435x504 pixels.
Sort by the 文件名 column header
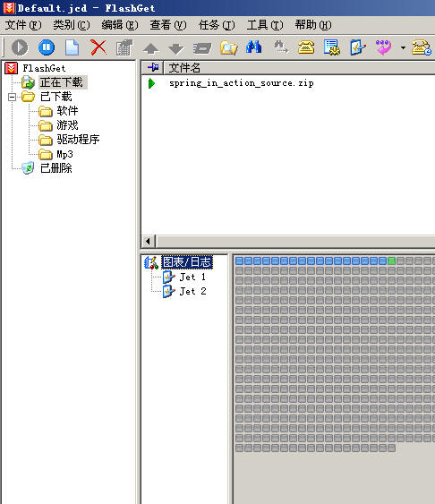[x=184, y=68]
